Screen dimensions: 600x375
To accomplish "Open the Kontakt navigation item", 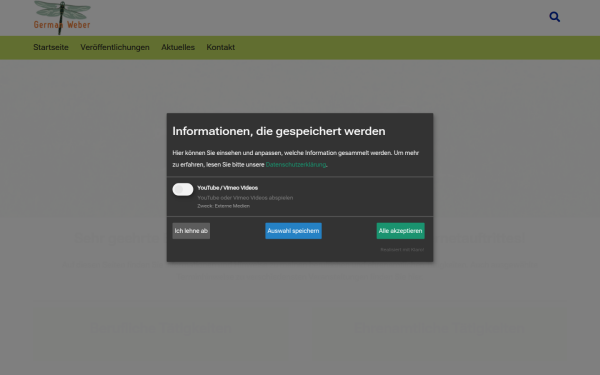I will tap(220, 47).
